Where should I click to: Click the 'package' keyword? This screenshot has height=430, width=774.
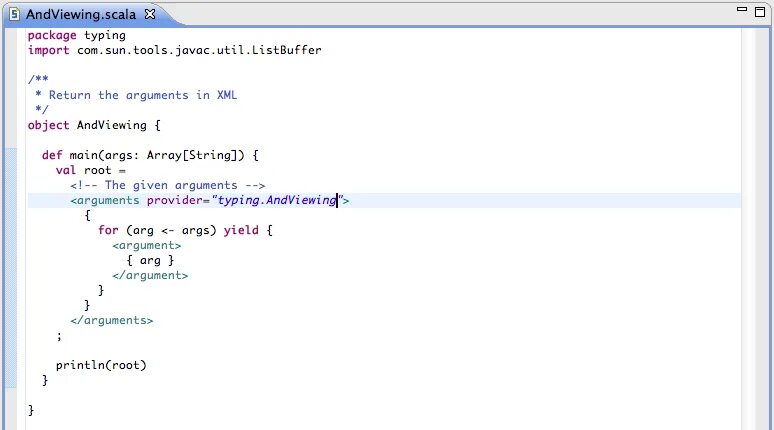coord(52,36)
